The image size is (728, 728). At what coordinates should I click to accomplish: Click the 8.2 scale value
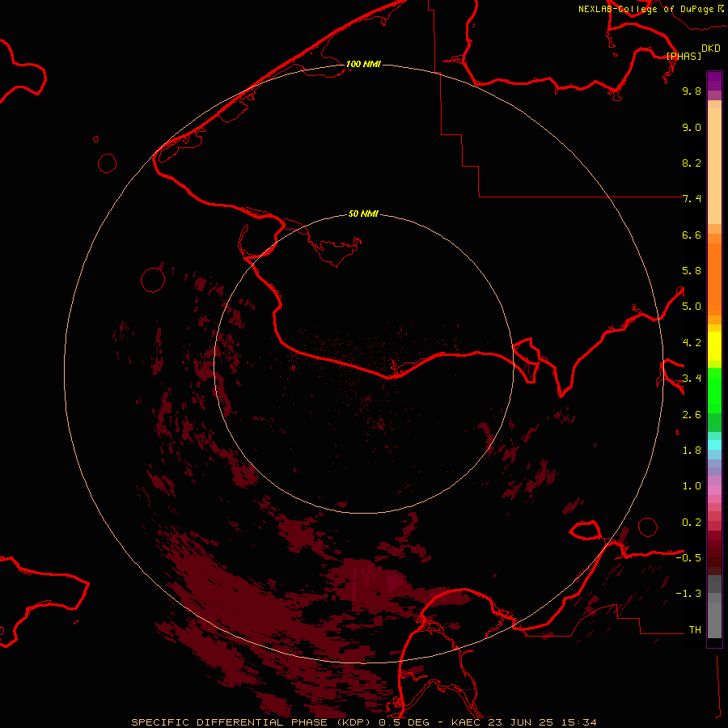click(692, 163)
